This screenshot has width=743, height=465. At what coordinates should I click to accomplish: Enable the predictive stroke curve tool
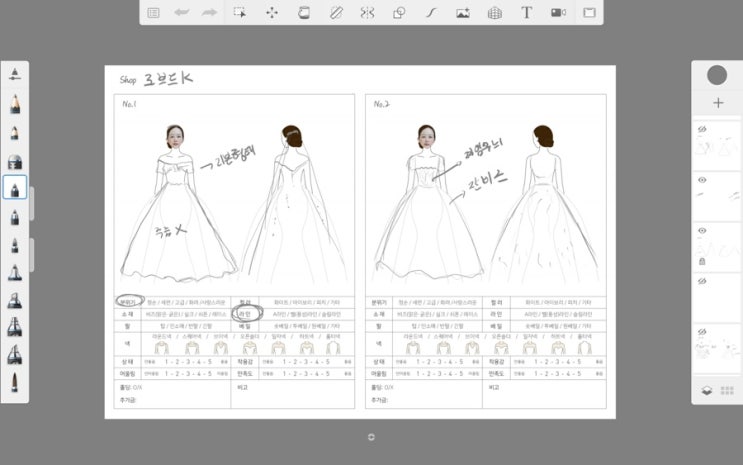click(x=431, y=13)
